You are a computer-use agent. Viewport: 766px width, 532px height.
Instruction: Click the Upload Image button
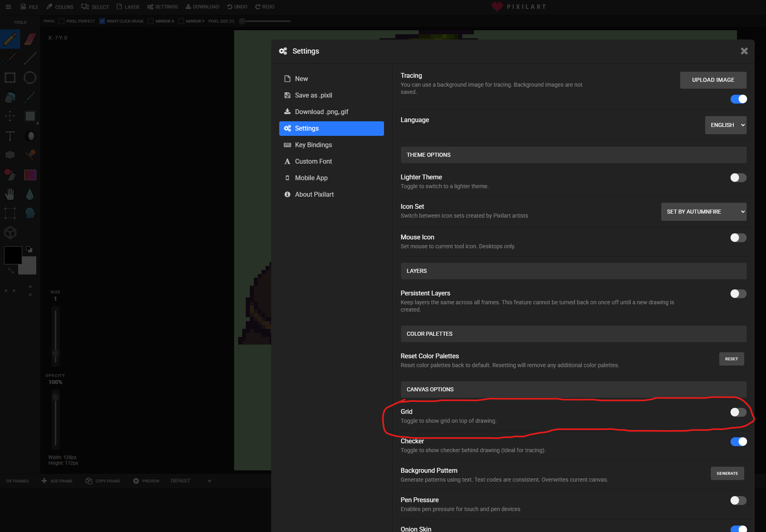click(x=713, y=80)
